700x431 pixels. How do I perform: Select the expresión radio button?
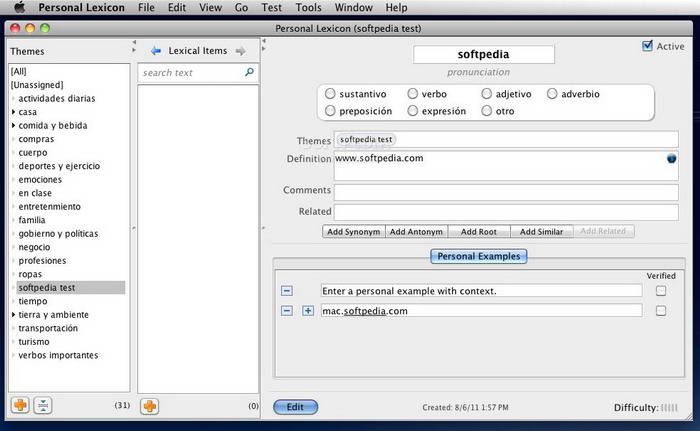(x=412, y=110)
